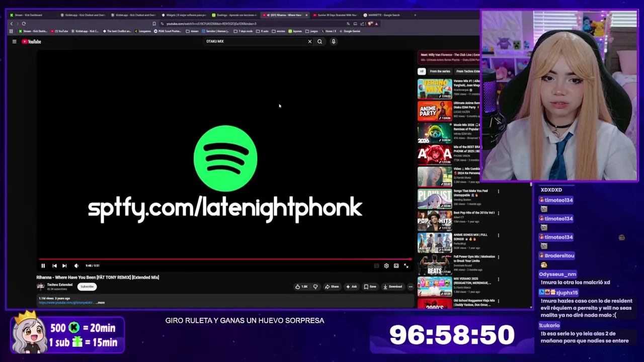Open the YouTube guide hamburger menu
The height and width of the screenshot is (362, 644).
point(14,42)
